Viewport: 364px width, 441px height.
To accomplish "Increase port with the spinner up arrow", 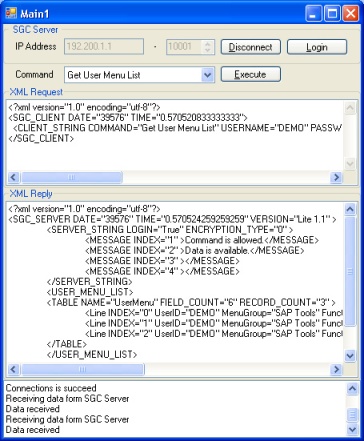I will tap(208, 43).
